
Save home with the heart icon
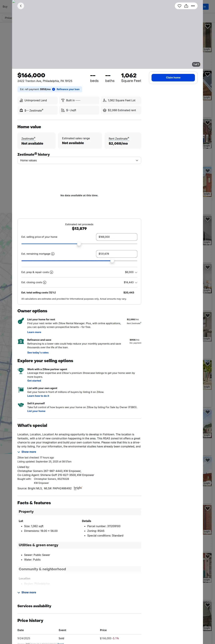pyautogui.click(x=180, y=6)
